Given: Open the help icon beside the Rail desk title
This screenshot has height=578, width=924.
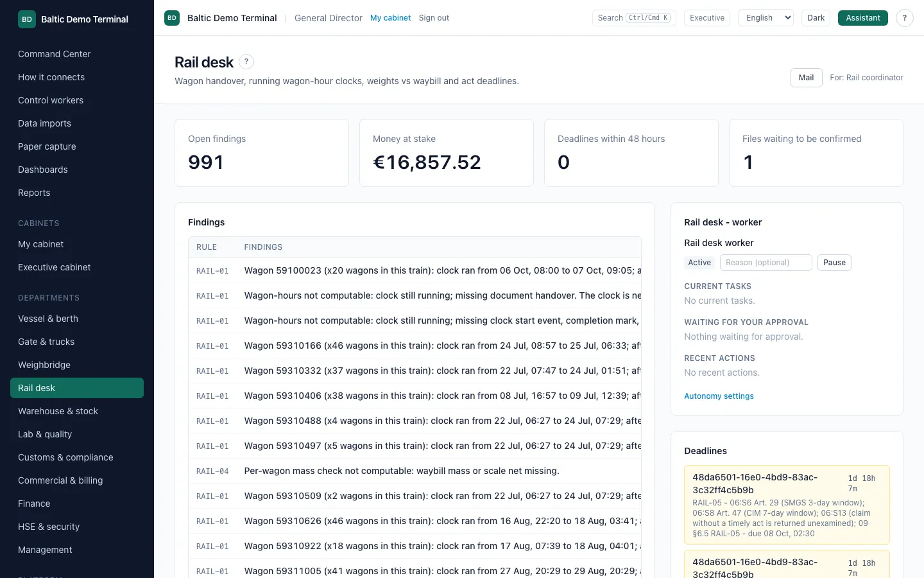Looking at the screenshot, I should (246, 62).
